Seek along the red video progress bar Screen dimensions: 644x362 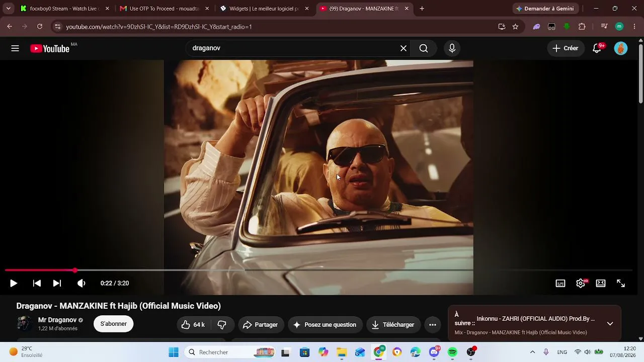318,270
